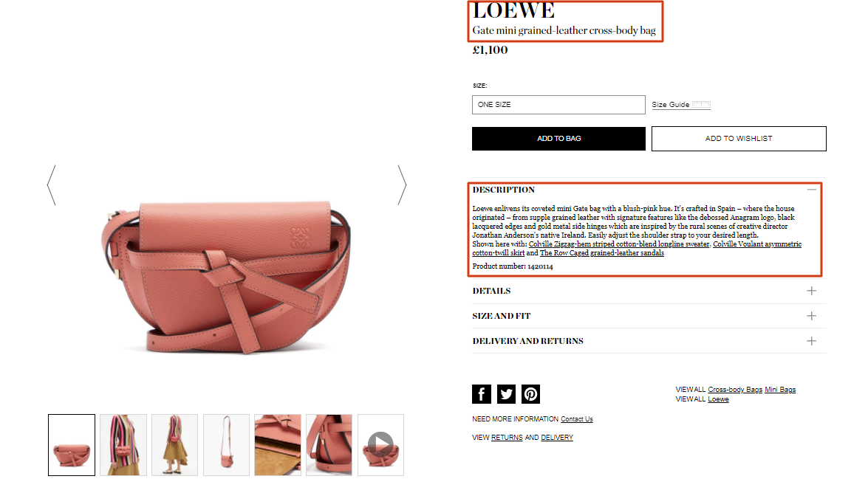Show next product image arrow
This screenshot has width=868, height=479.
tap(403, 185)
